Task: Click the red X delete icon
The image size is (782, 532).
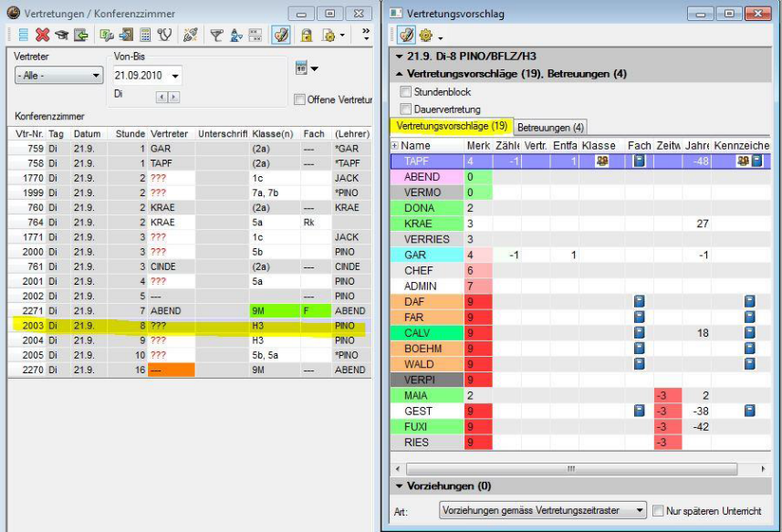Action: point(43,35)
